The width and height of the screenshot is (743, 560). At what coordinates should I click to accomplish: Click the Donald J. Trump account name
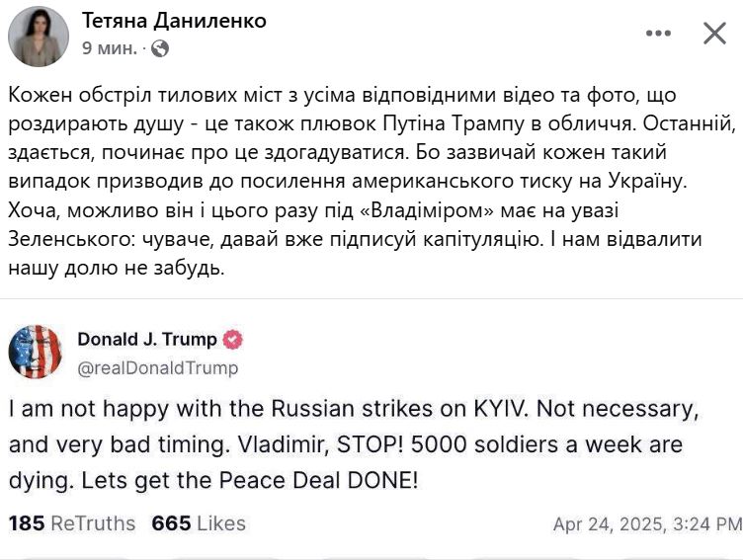click(x=147, y=340)
